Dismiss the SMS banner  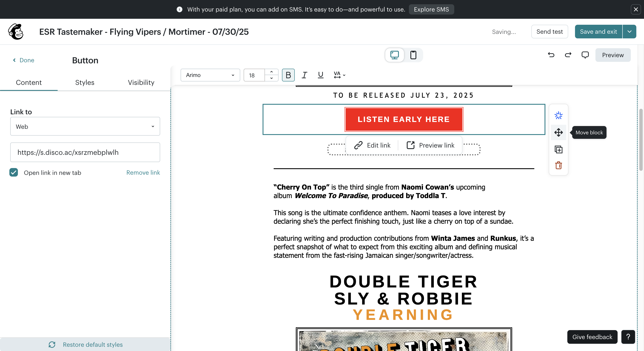pos(636,9)
